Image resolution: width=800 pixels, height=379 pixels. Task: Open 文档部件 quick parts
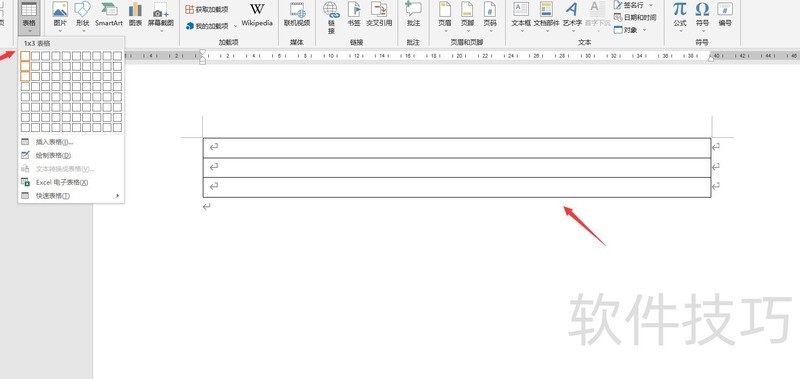[x=546, y=15]
